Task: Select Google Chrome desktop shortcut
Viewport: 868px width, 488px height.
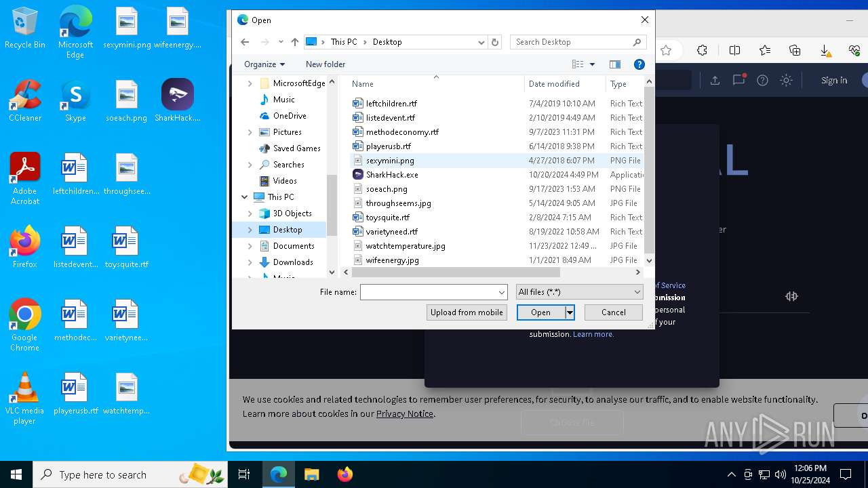Action: (x=24, y=325)
